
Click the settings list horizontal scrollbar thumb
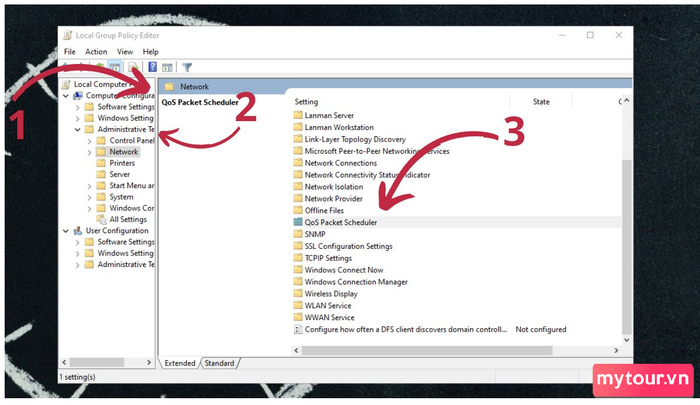click(427, 351)
